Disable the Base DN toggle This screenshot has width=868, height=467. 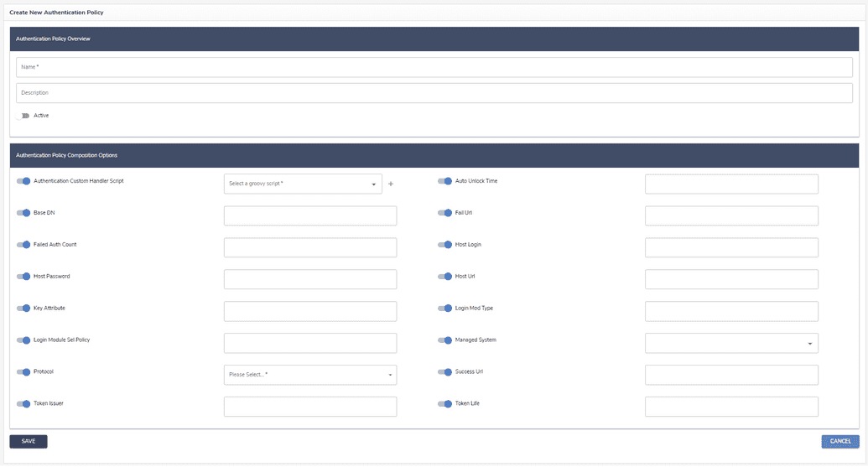23,213
